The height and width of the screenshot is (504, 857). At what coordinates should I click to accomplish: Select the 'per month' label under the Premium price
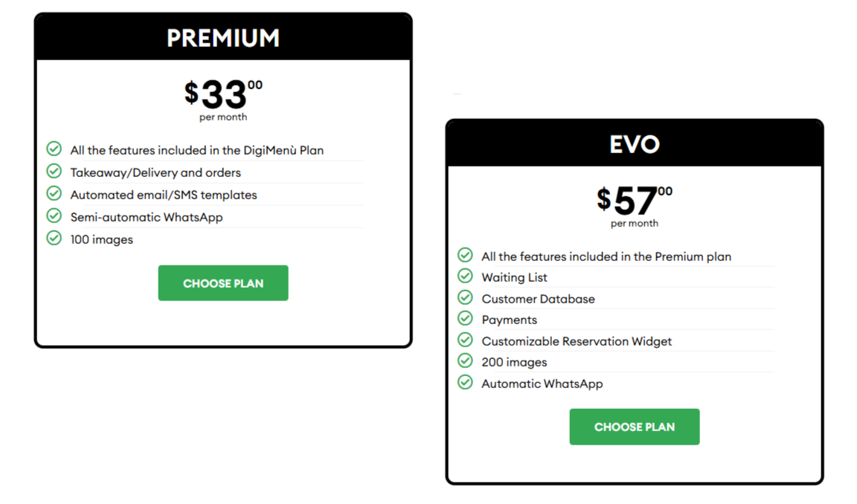point(223,117)
